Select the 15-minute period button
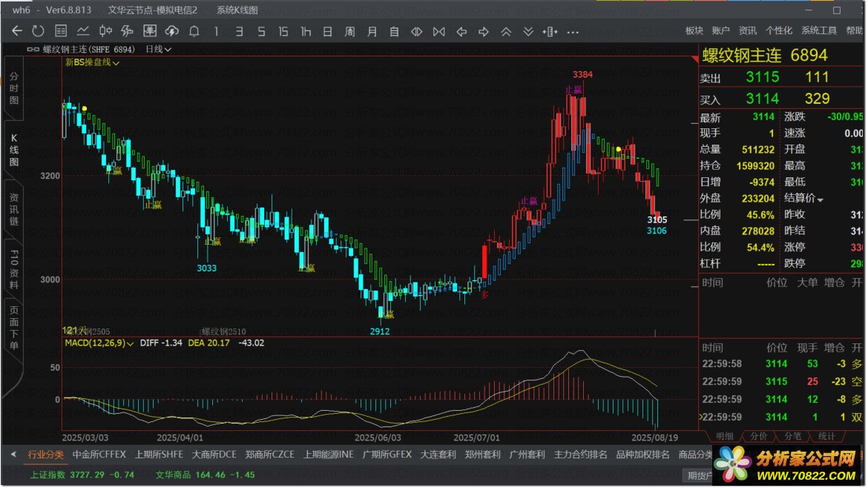Viewport: 868px width, 488px height. [283, 32]
